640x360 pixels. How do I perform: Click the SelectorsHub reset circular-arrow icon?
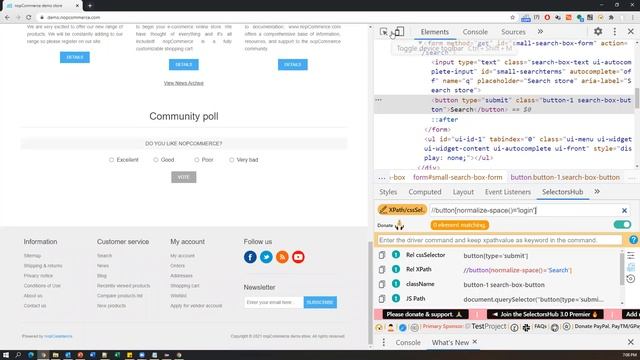(x=631, y=279)
